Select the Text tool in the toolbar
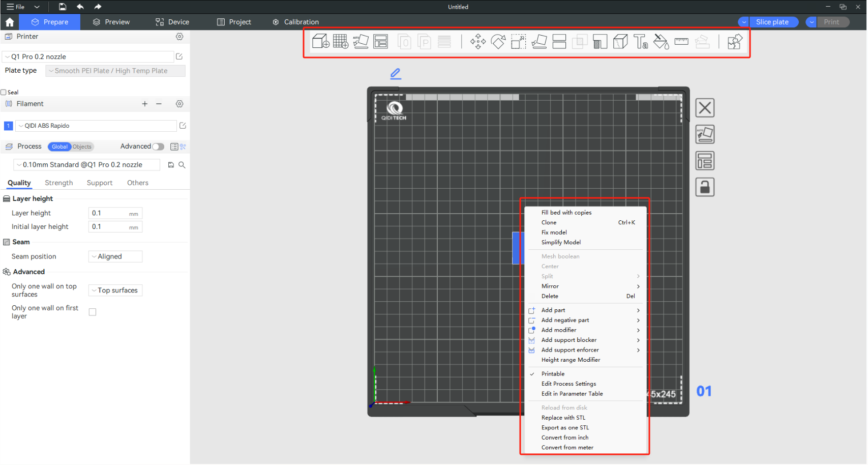 (x=641, y=41)
